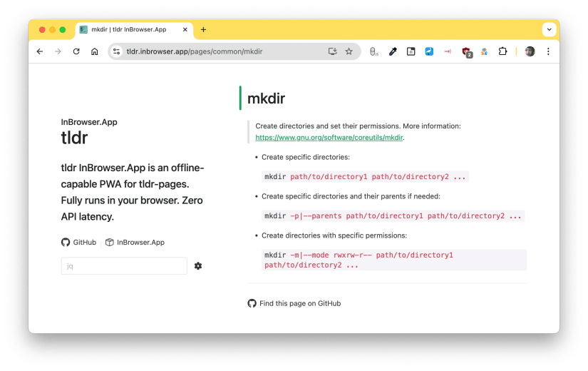
Task: Open a new browser tab
Action: (x=203, y=29)
